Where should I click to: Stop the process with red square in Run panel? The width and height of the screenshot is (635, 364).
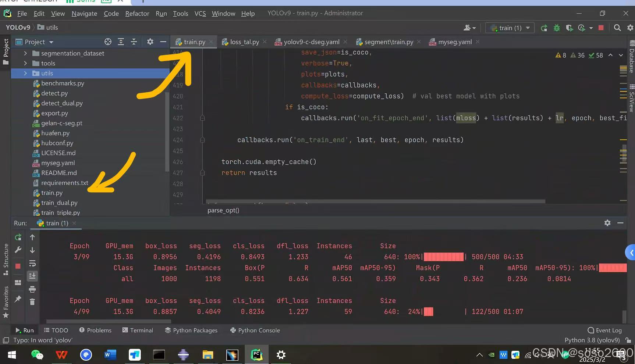[18, 266]
